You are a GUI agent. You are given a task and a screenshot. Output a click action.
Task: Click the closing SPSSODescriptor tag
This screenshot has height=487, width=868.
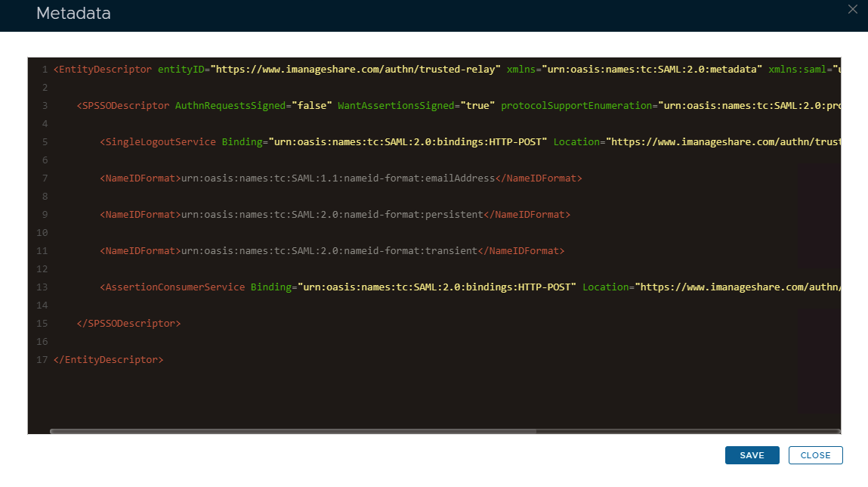pyautogui.click(x=128, y=324)
